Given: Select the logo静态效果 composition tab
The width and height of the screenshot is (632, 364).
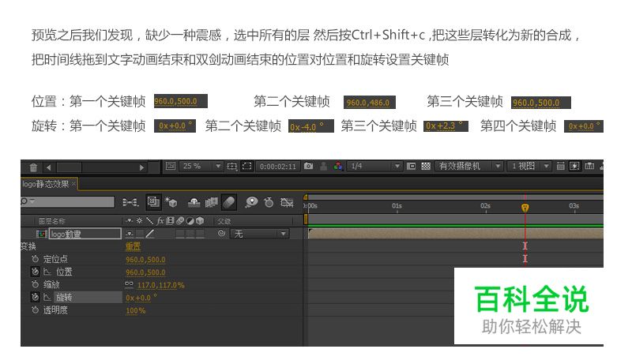Looking at the screenshot, I should tap(46, 184).
